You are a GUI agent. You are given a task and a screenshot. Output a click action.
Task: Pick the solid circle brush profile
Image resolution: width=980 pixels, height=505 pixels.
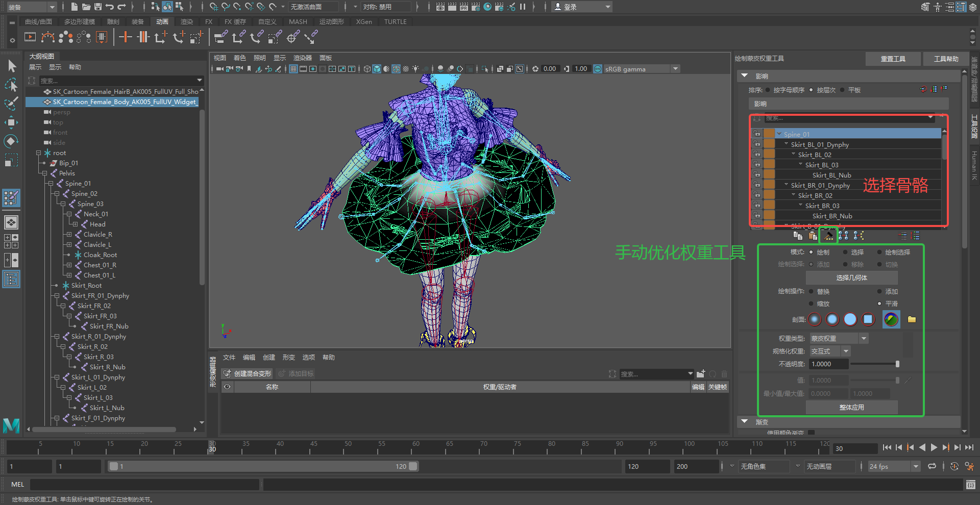click(850, 319)
